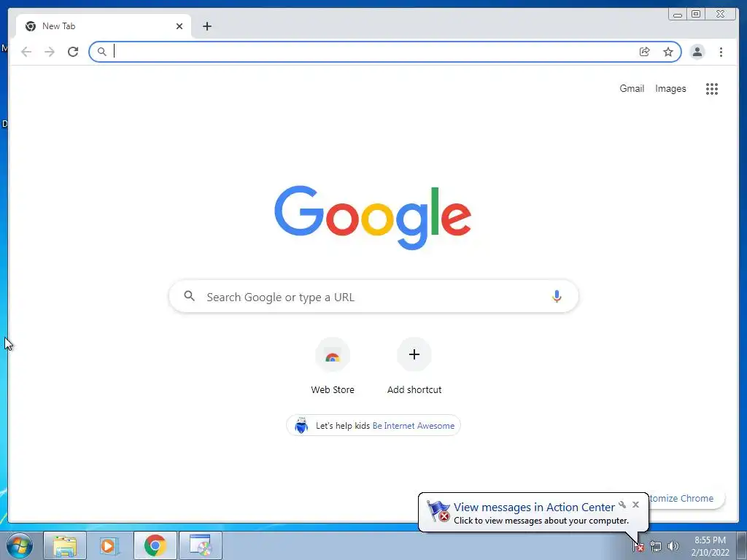This screenshot has width=747, height=560.
Task: Minimize the Chrome window
Action: (678, 15)
